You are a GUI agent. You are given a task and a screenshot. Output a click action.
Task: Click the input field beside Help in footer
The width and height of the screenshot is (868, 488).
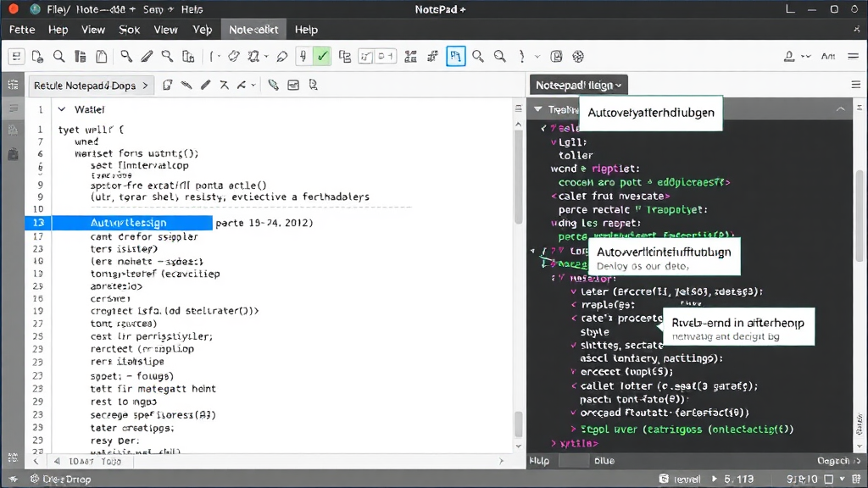[574, 461]
